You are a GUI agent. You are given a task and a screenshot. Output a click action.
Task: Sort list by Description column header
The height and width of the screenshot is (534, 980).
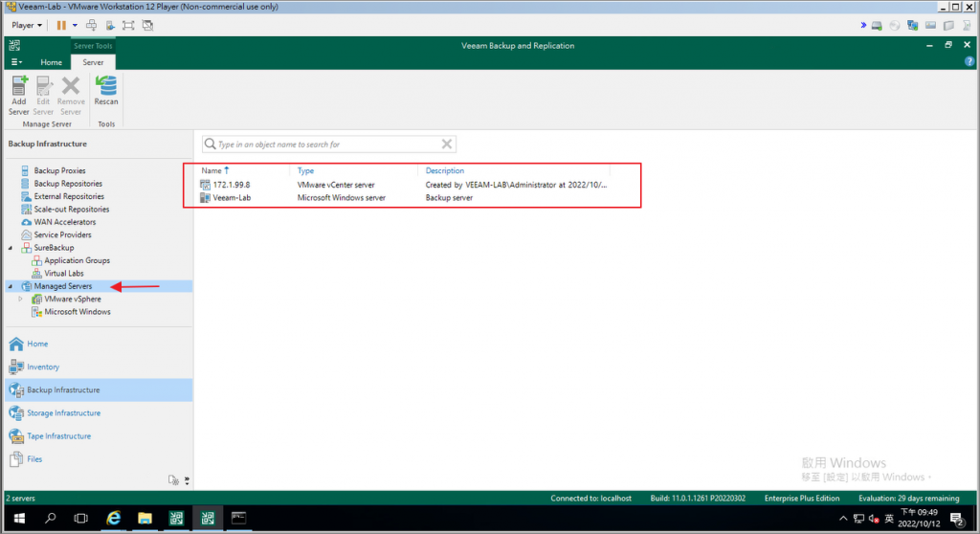click(x=445, y=170)
